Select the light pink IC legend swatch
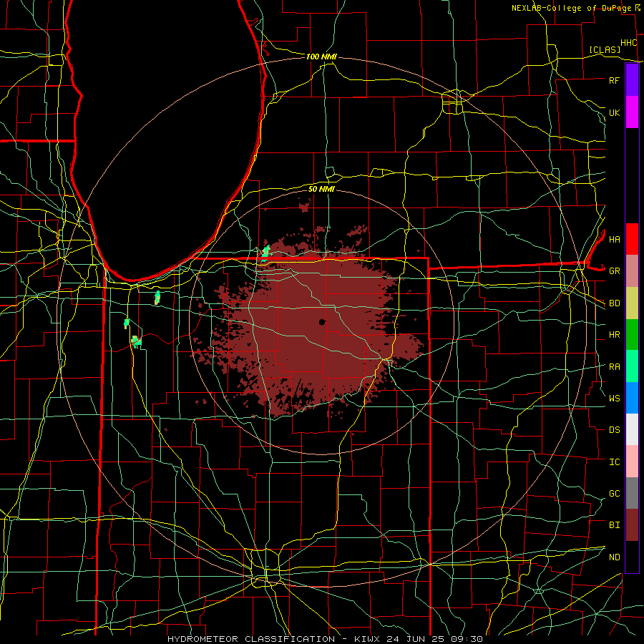The image size is (644, 644). click(632, 462)
